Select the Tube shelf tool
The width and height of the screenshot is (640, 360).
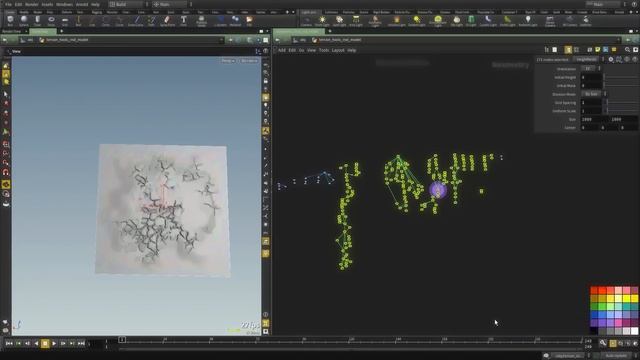(x=37, y=20)
